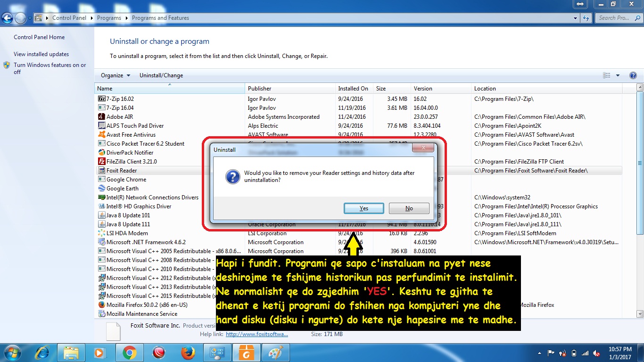
Task: Show hidden system tray icons
Action: pos(540,353)
